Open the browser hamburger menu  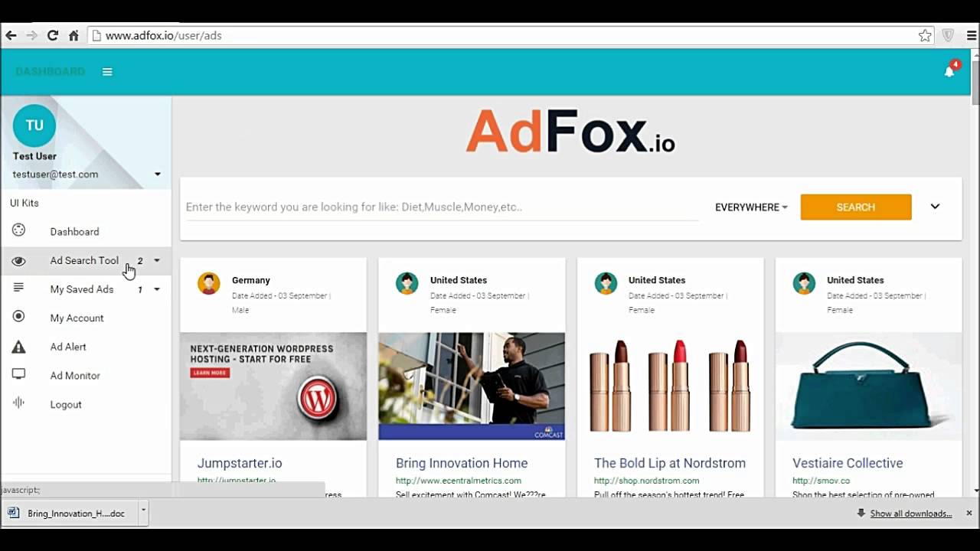(x=972, y=35)
